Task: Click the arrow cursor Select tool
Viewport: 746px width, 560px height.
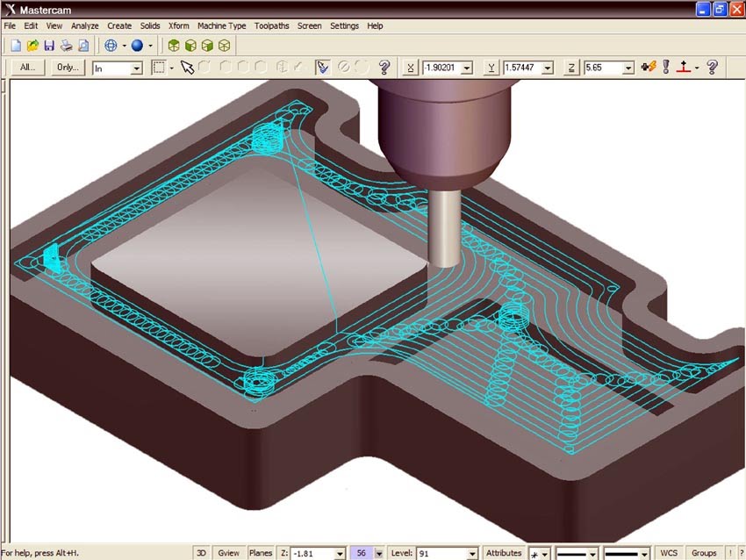Action: pos(188,68)
